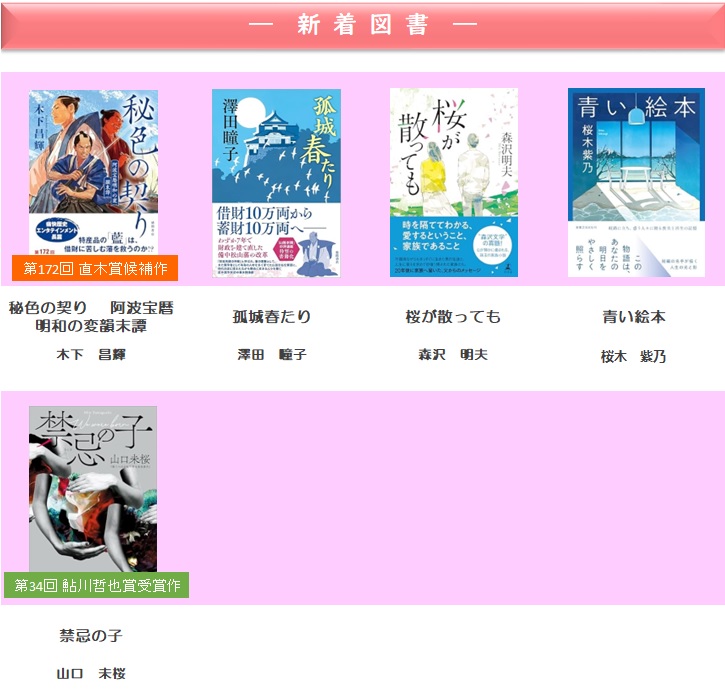Select the title text 桜が散っても
The image size is (725, 691).
pos(453,316)
